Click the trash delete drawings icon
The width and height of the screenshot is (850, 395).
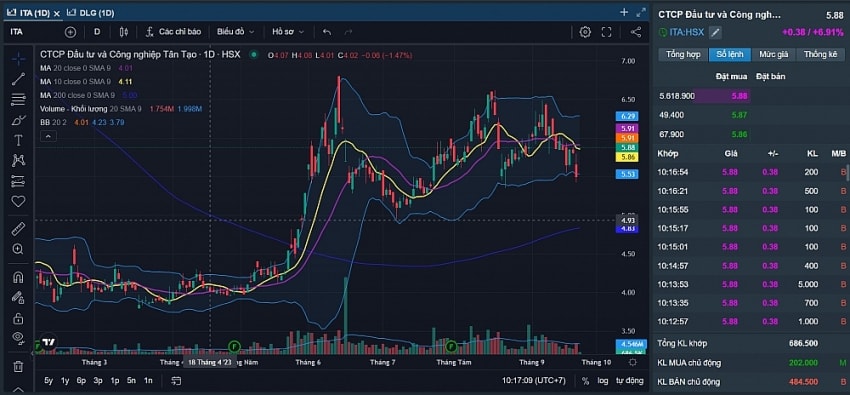[18, 367]
